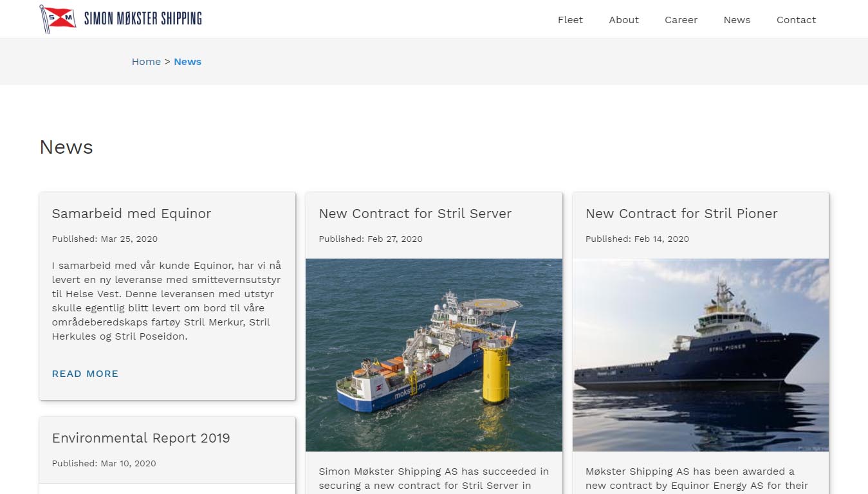Screen dimensions: 868x494
Task: Navigate to Home via the breadcrumb
Action: [x=146, y=61]
